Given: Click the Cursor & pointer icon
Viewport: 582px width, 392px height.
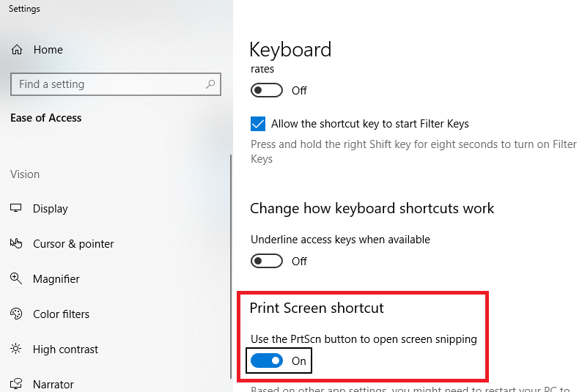Looking at the screenshot, I should [x=16, y=244].
